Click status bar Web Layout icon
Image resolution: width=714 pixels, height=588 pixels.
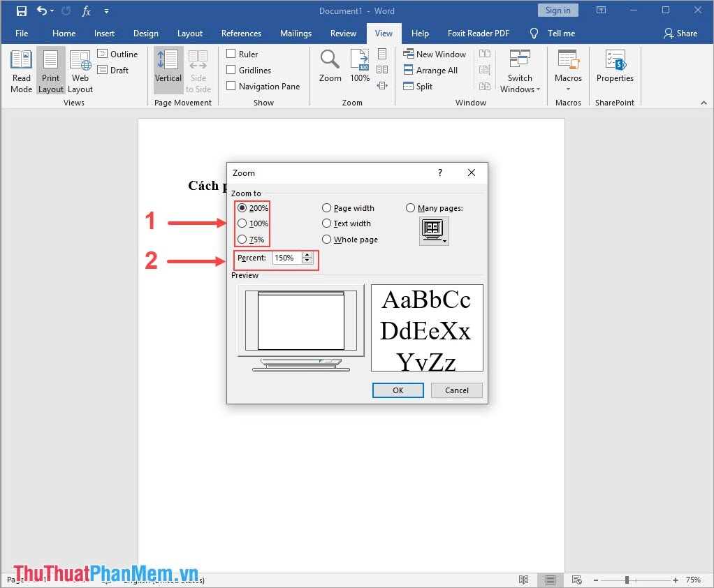point(576,580)
